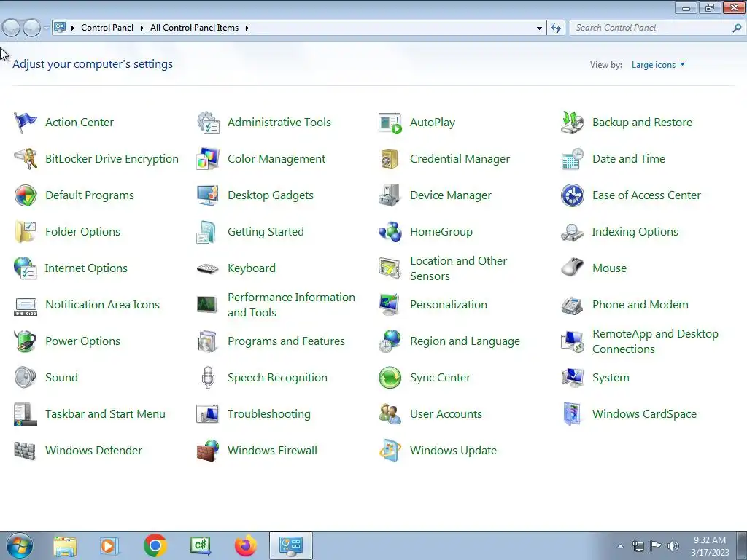Image resolution: width=747 pixels, height=560 pixels.
Task: Show hidden system tray icons arrow
Action: tap(620, 546)
